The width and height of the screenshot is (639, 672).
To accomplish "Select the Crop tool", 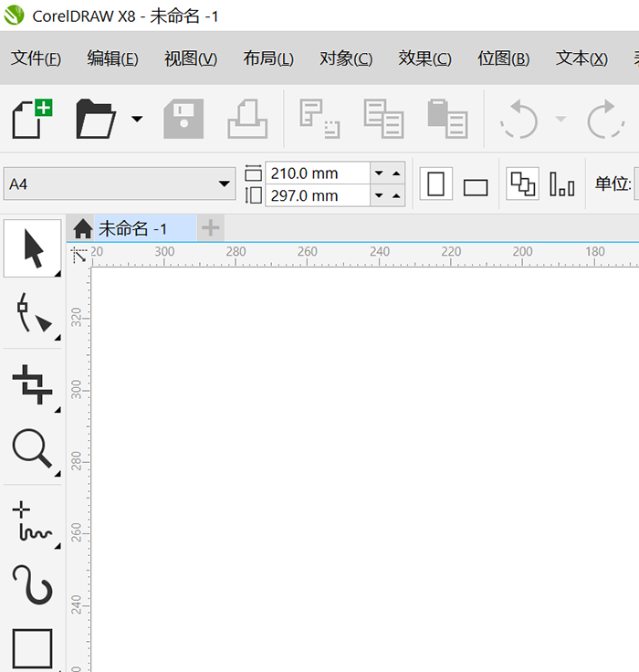I will [33, 384].
